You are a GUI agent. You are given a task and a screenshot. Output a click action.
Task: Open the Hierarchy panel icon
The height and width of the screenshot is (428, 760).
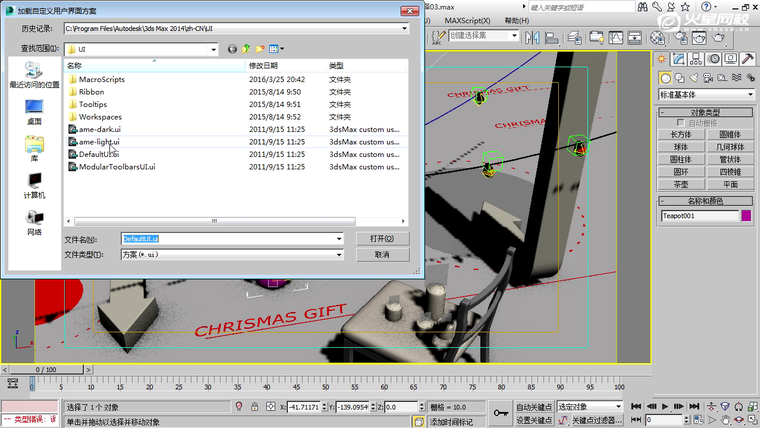tap(697, 59)
